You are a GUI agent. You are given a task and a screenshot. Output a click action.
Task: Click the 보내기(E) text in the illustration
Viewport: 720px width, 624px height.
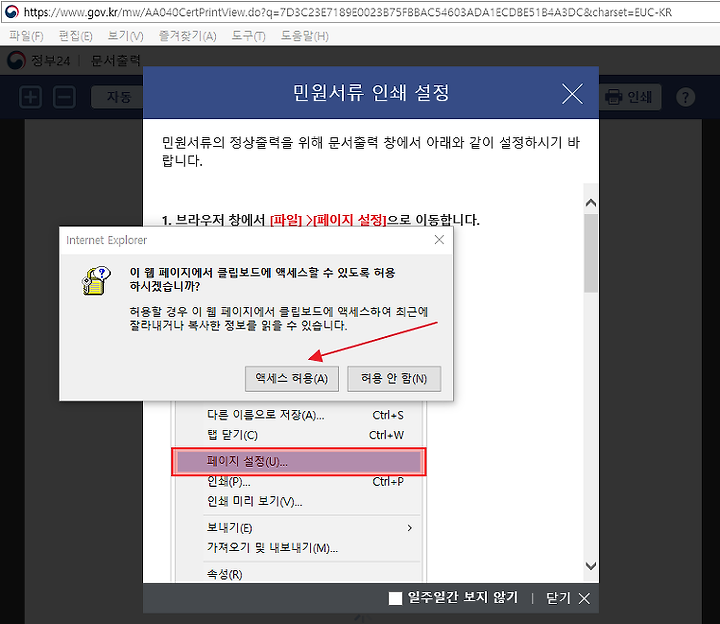point(230,528)
